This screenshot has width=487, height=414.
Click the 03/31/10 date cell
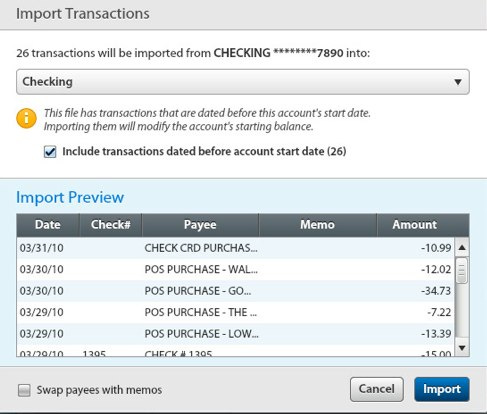coord(41,248)
